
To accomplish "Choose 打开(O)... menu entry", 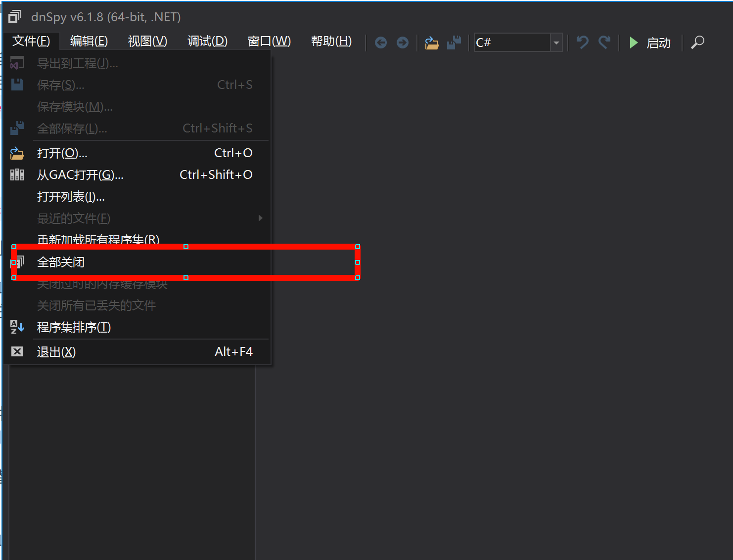I will click(62, 153).
